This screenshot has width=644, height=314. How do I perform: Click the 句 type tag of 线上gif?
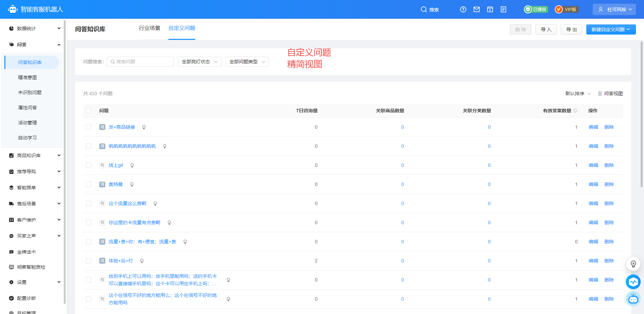click(x=102, y=165)
